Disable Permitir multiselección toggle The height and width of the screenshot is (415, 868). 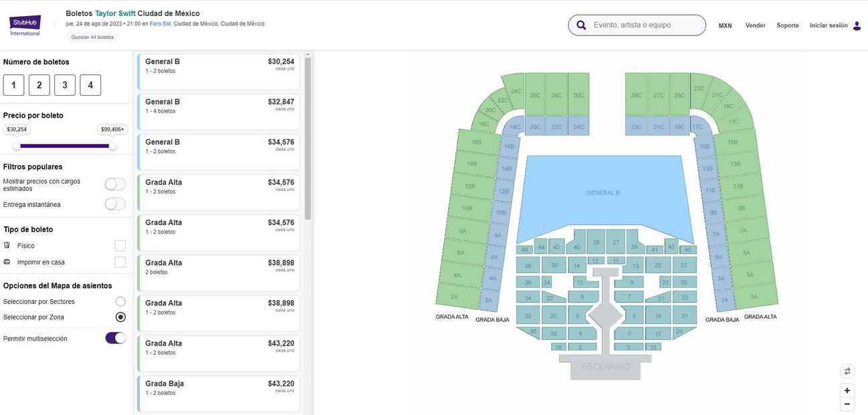[116, 338]
